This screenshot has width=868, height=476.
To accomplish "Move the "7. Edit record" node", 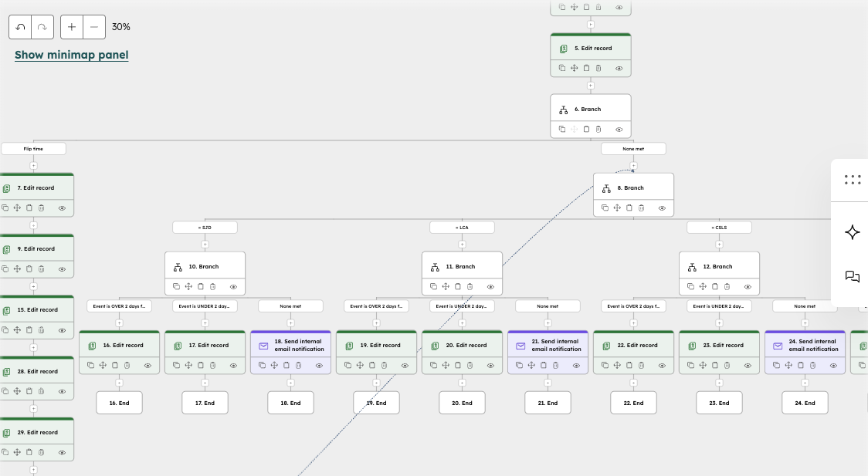I will point(17,208).
